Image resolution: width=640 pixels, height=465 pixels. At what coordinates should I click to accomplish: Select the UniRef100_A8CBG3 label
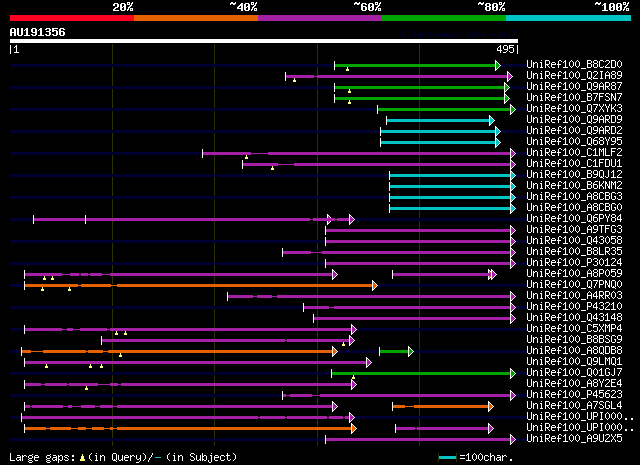pos(574,196)
